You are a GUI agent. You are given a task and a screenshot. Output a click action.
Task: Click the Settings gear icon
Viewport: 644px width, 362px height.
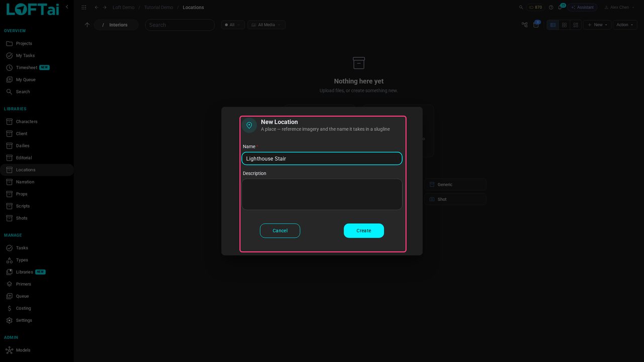9,320
